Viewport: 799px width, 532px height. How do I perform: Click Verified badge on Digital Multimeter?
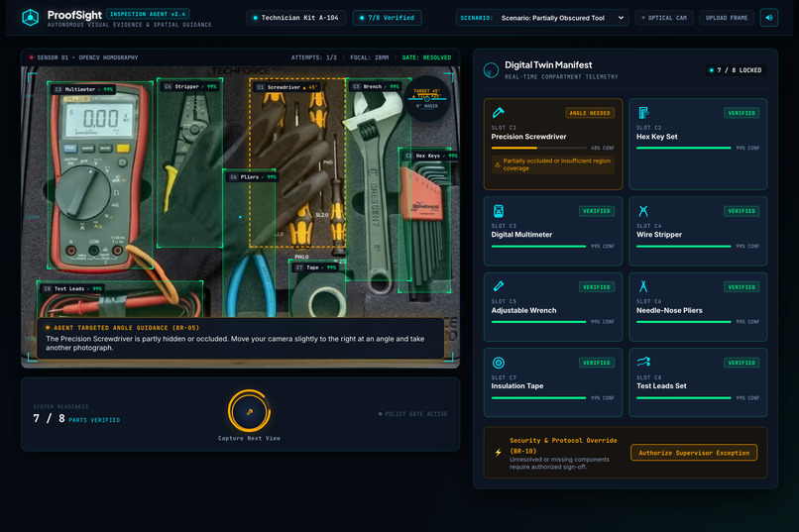596,211
